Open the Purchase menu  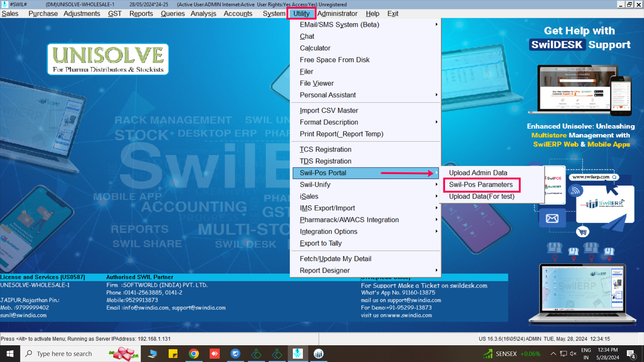pos(43,13)
